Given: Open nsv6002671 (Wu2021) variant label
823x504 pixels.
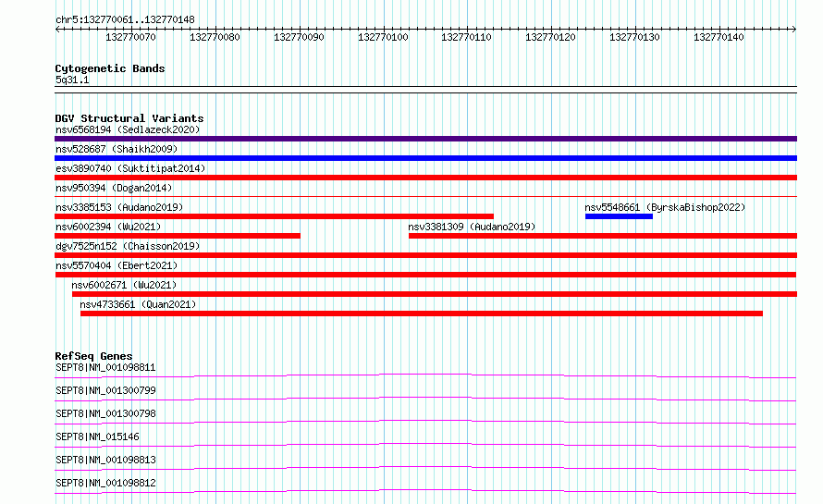Looking at the screenshot, I should tap(125, 285).
